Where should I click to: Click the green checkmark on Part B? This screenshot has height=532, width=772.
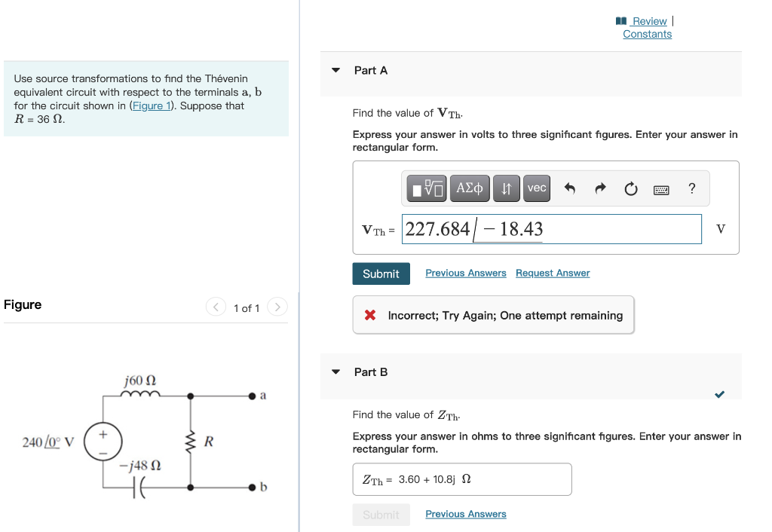[719, 394]
